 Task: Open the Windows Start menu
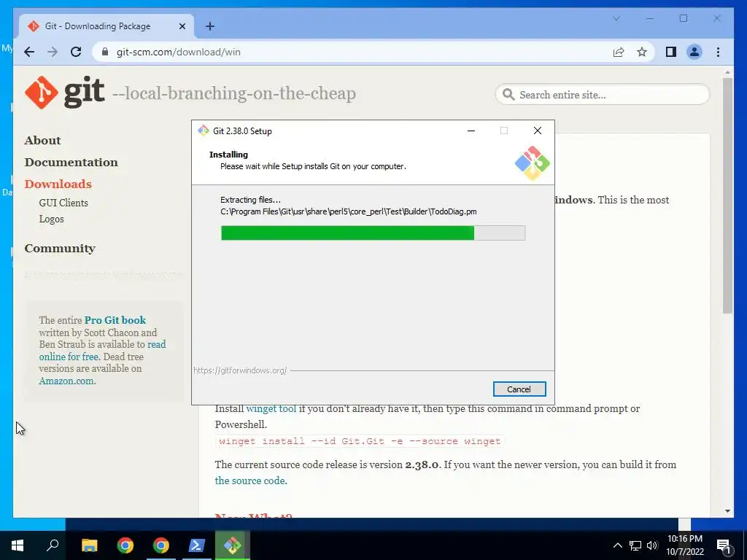click(18, 545)
